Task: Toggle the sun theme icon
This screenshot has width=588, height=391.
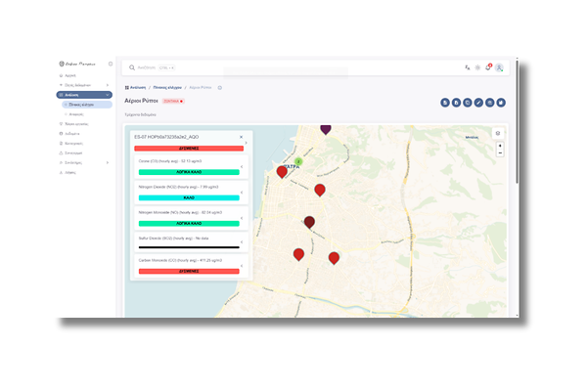Action: tap(477, 67)
